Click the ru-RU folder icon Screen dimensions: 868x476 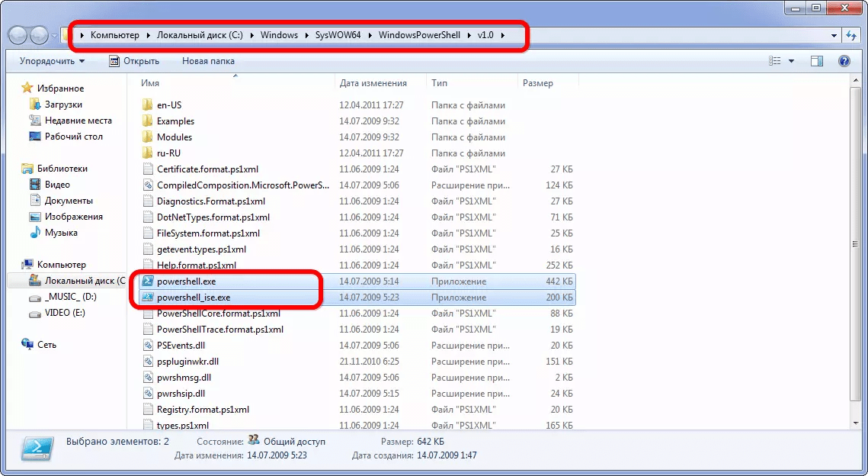pos(147,153)
